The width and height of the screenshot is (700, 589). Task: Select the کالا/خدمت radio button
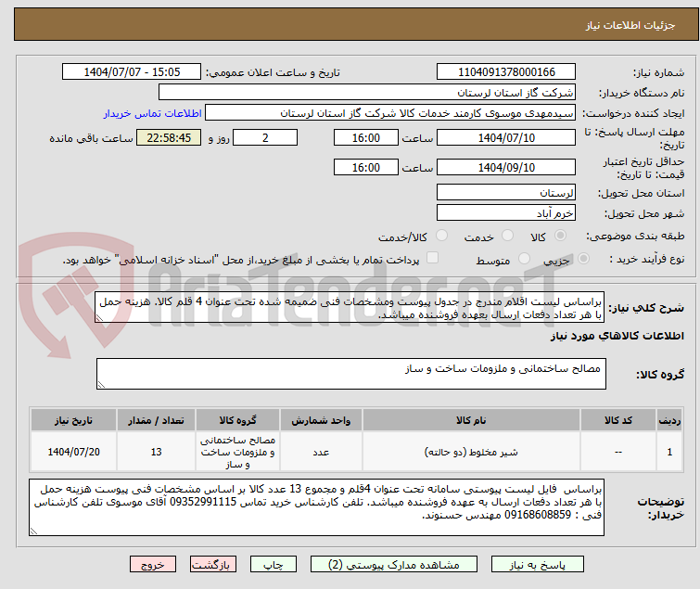tap(441, 236)
